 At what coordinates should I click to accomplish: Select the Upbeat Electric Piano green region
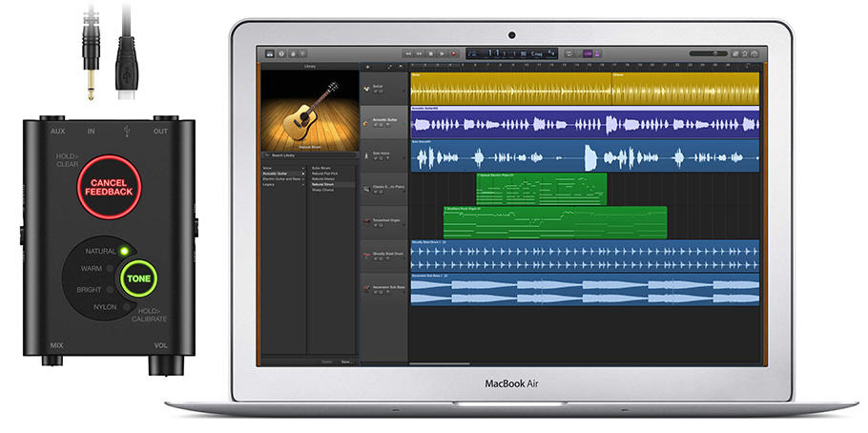pos(542,189)
